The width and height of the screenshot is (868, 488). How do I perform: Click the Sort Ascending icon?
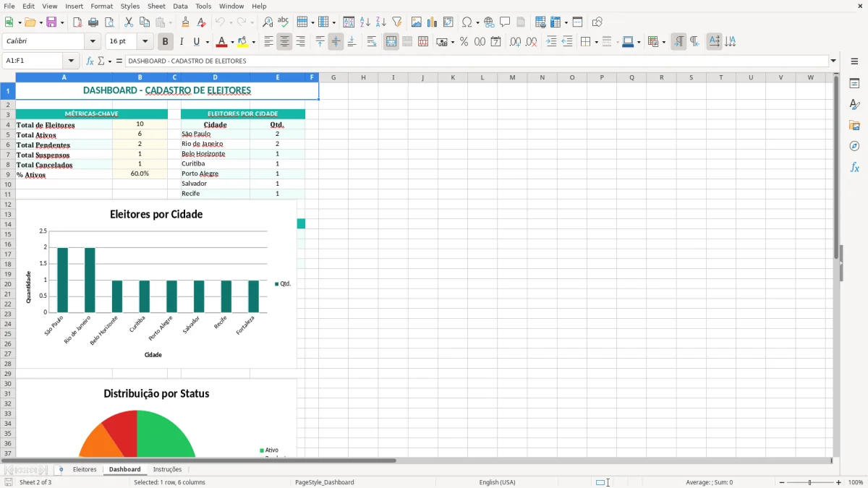pos(365,22)
